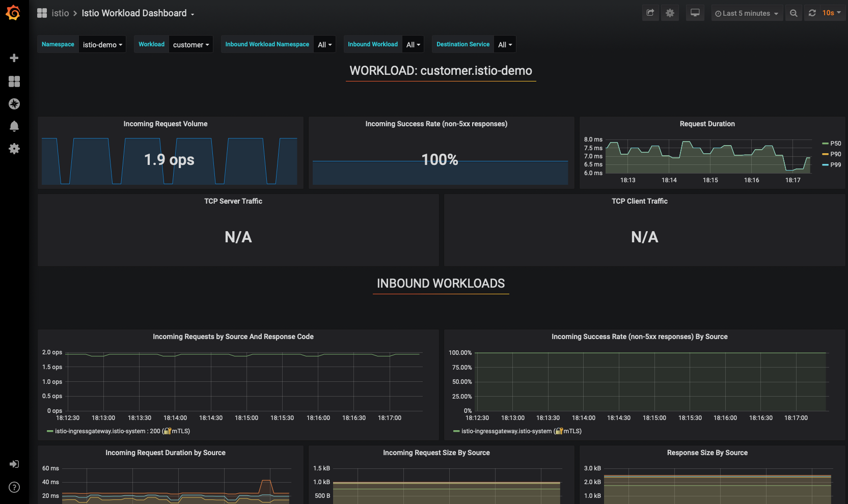Screen dimensions: 848x504
Task: Click the 2.0 ops y-axis label
Action: click(52, 352)
